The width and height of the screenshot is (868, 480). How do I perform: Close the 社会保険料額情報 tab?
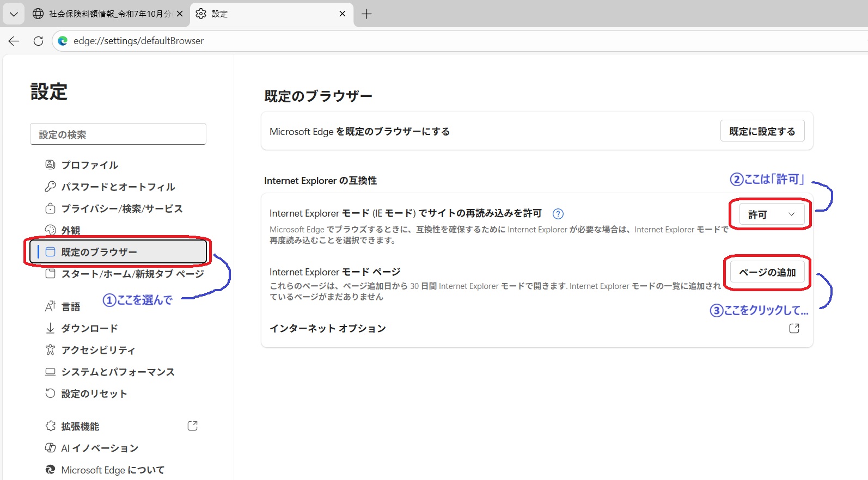point(180,14)
